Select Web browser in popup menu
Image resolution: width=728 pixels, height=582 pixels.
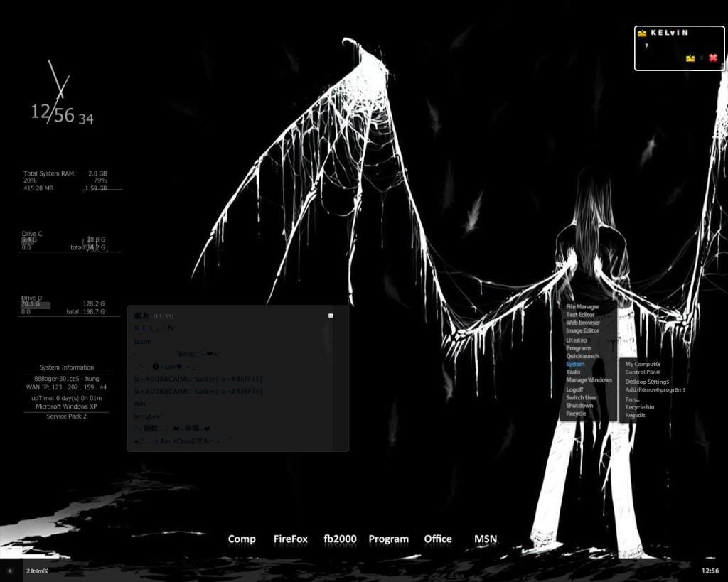tap(583, 323)
